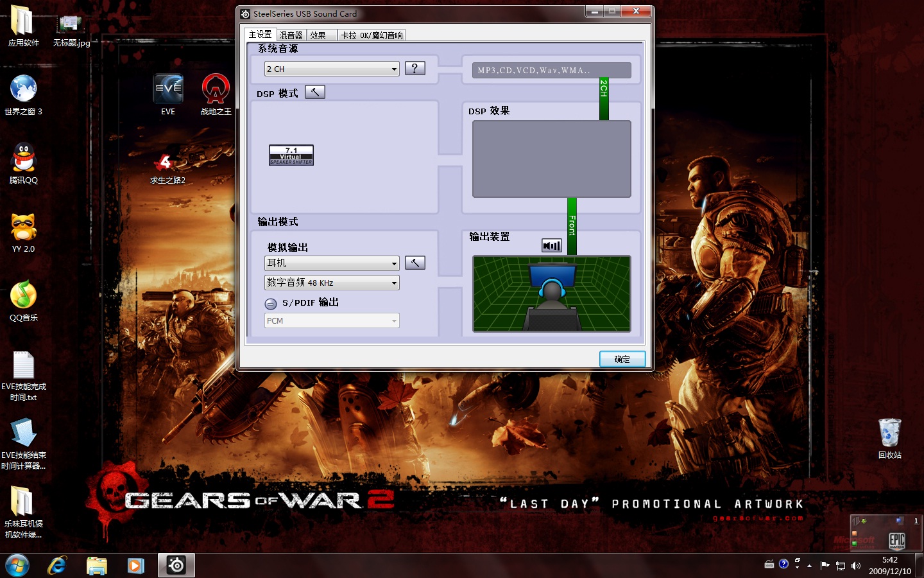This screenshot has width=924, height=578.
Task: Open the 应用软件 desktop folder
Action: click(23, 27)
